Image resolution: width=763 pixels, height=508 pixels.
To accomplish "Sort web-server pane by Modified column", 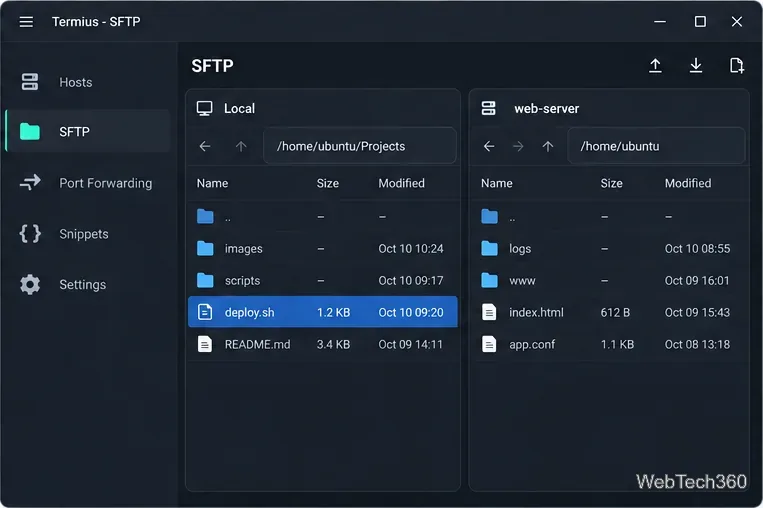I will coord(688,183).
